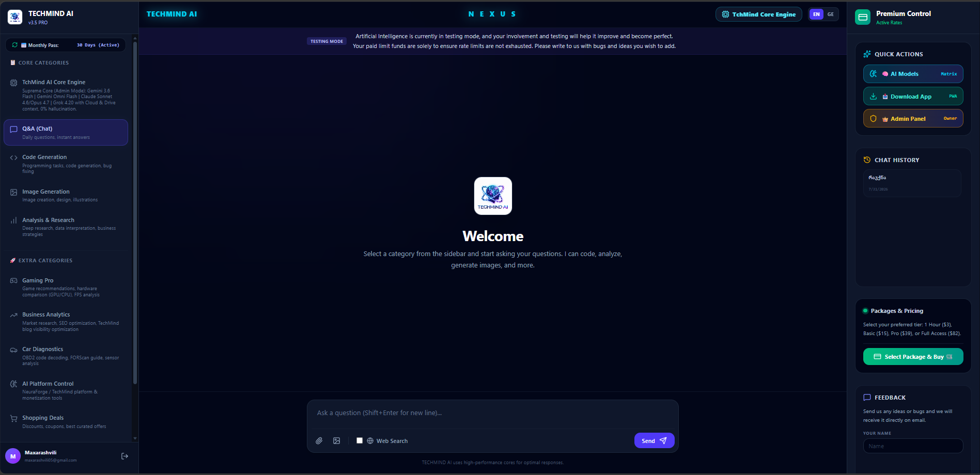Click the Download App quick action
This screenshot has height=475, width=980.
coord(913,97)
